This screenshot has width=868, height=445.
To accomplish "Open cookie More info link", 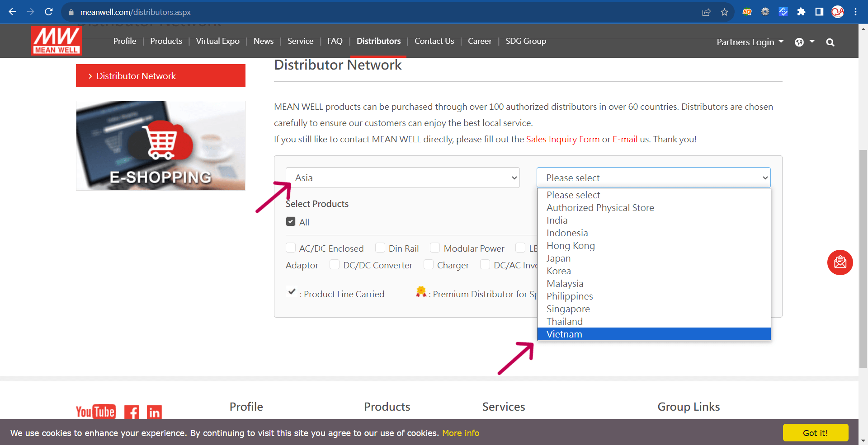I will [x=461, y=433].
